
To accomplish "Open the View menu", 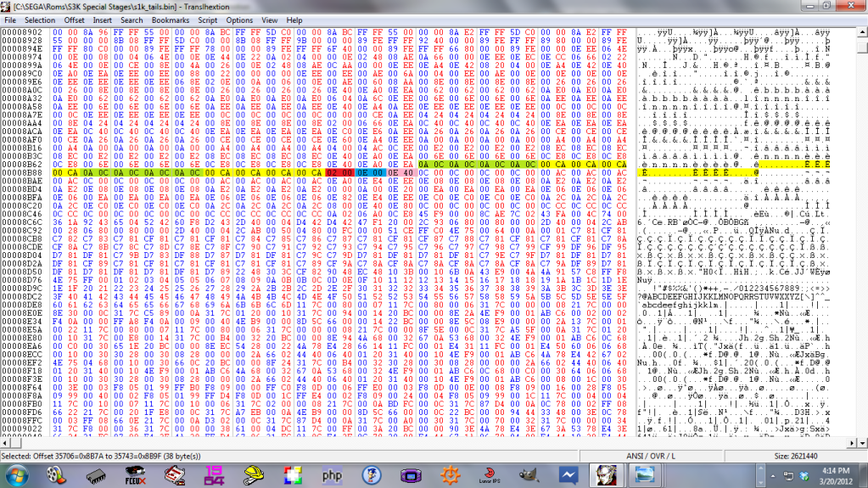I will pos(270,20).
